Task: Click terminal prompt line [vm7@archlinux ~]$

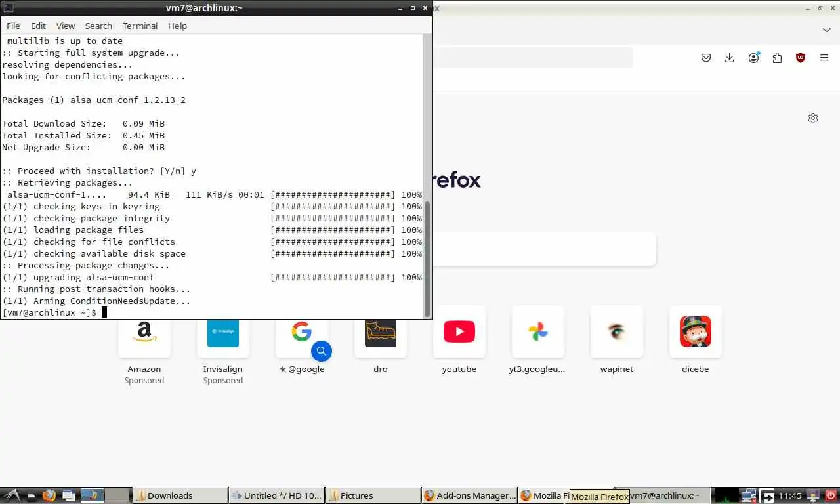Action: click(x=49, y=312)
